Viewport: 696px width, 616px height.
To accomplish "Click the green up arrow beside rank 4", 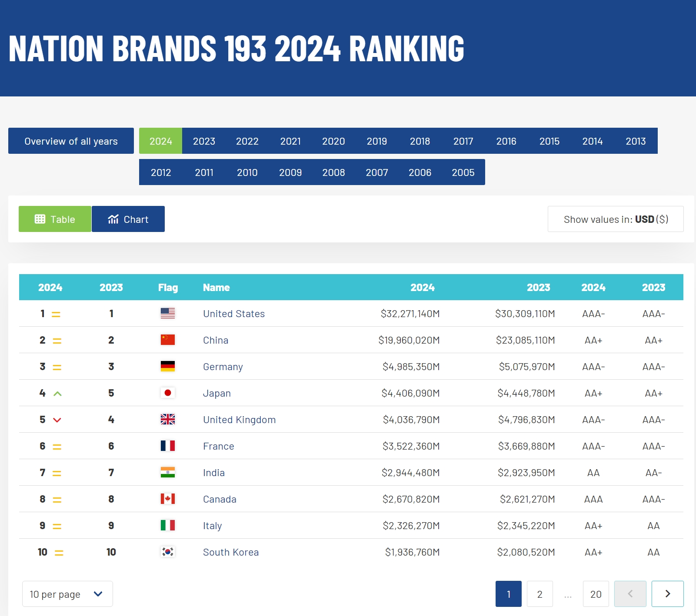I will 57,394.
